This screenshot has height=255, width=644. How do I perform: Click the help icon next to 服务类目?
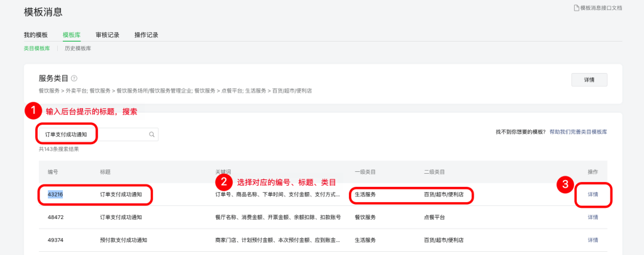coord(74,79)
